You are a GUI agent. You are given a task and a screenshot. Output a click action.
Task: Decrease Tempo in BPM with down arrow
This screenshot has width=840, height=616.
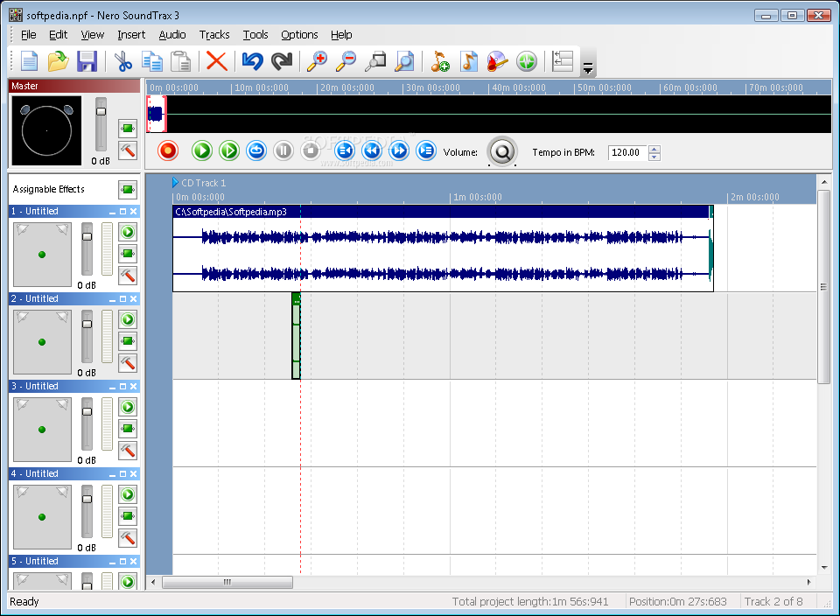pos(654,157)
